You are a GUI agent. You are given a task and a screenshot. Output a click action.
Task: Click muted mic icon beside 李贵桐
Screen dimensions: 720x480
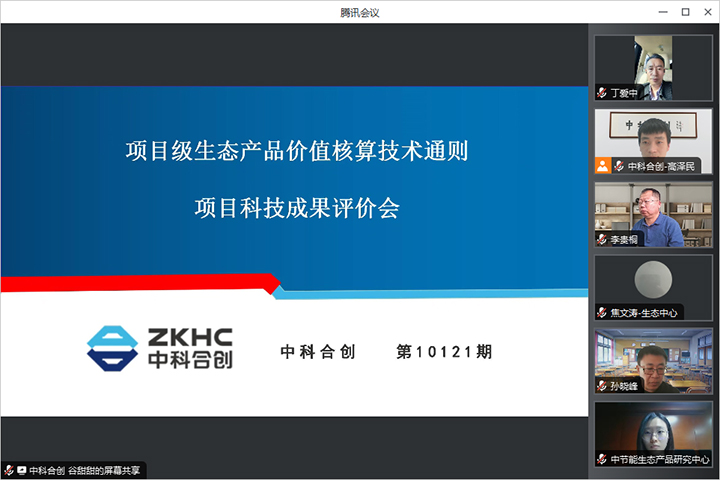click(x=602, y=239)
